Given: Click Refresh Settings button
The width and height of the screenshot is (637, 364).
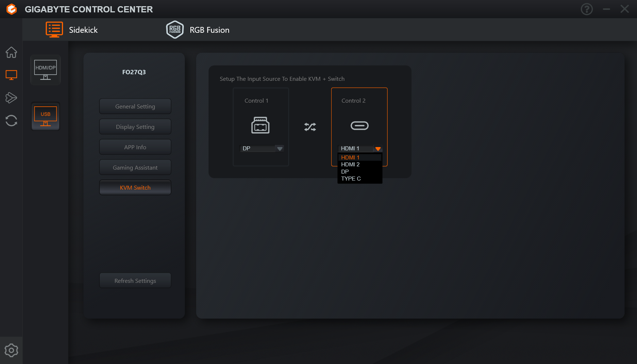Looking at the screenshot, I should [x=135, y=281].
